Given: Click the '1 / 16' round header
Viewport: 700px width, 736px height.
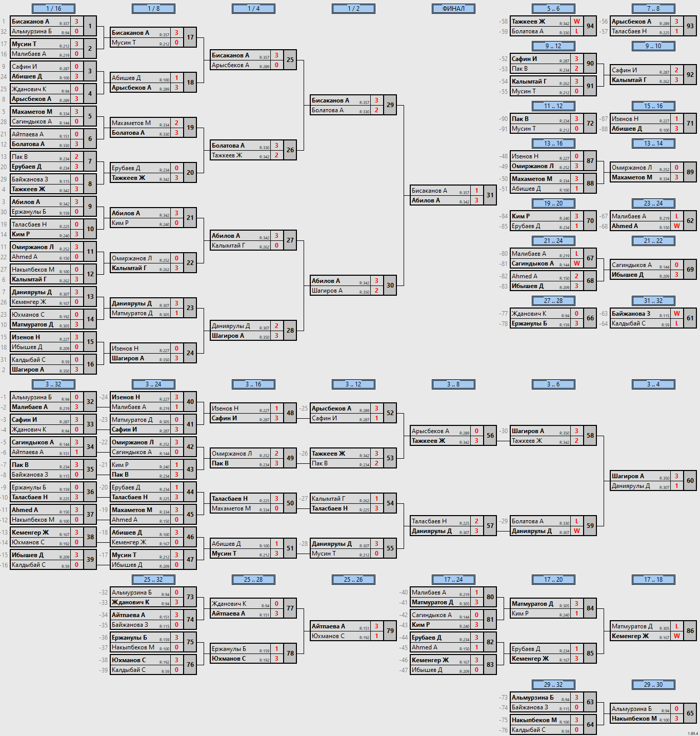Looking at the screenshot, I should [53, 8].
